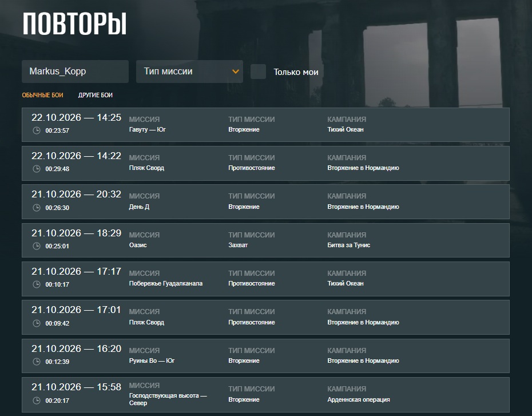
Task: Click the campaign 'Арденнская операция'
Action: pyautogui.click(x=359, y=400)
